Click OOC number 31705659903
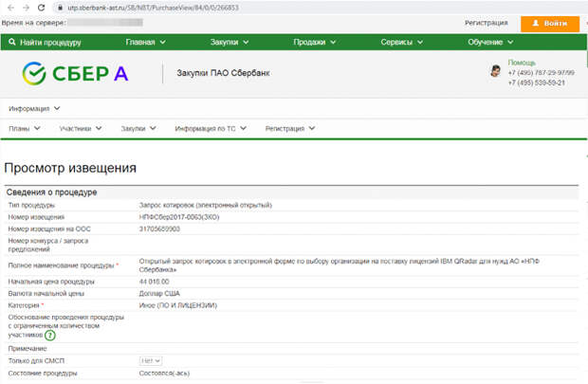This screenshot has width=588, height=384. [159, 229]
